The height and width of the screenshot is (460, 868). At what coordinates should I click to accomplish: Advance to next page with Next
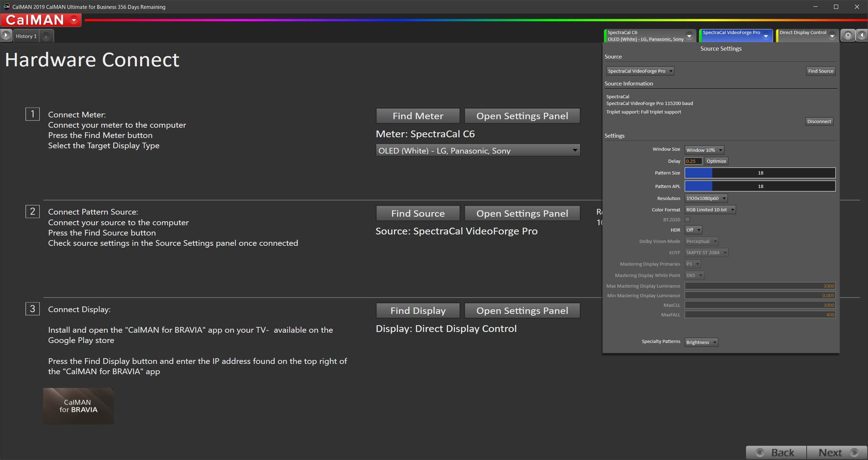point(837,453)
